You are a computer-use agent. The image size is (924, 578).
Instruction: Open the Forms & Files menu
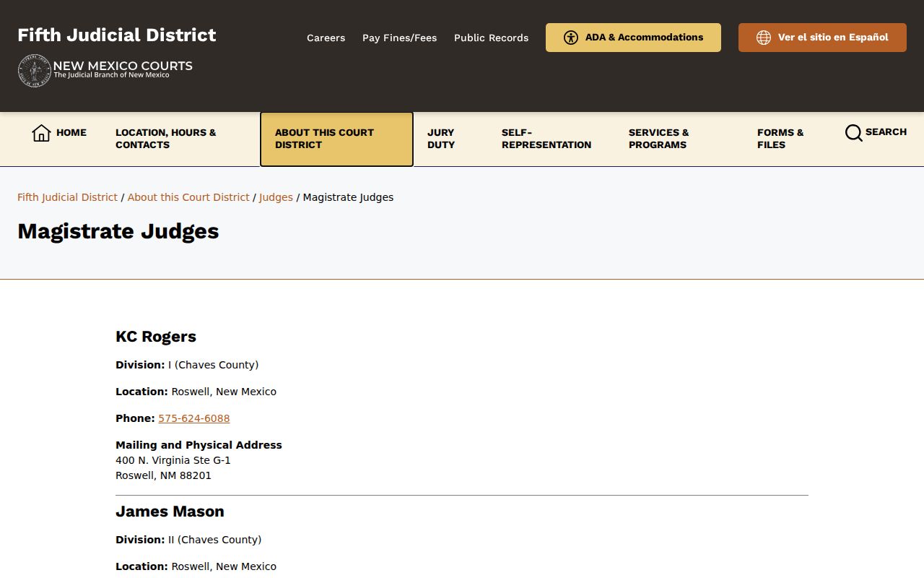pos(780,139)
